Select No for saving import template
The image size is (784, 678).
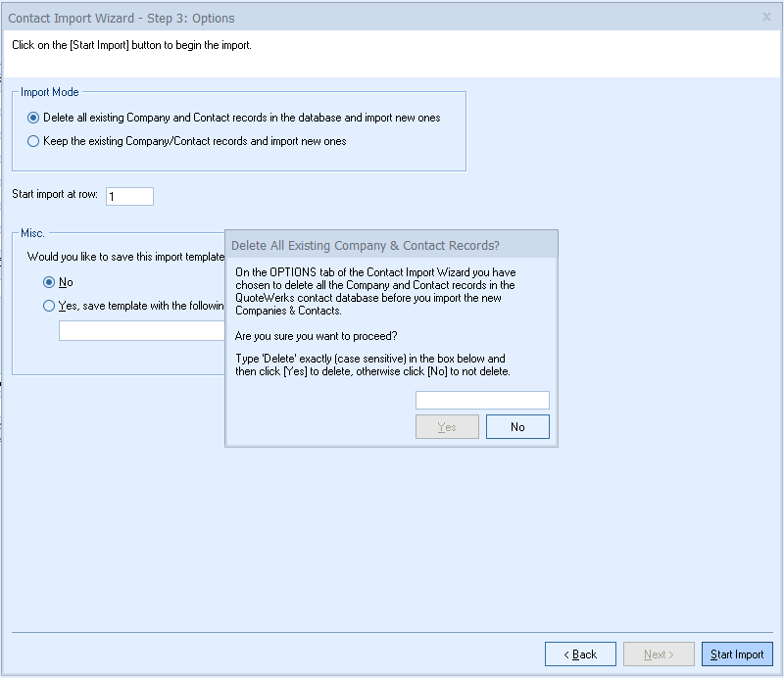click(49, 282)
